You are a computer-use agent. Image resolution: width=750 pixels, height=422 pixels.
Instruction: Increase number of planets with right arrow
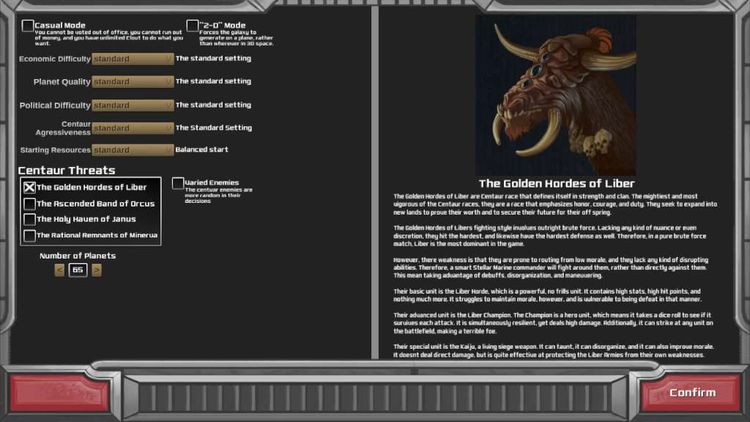pyautogui.click(x=96, y=270)
